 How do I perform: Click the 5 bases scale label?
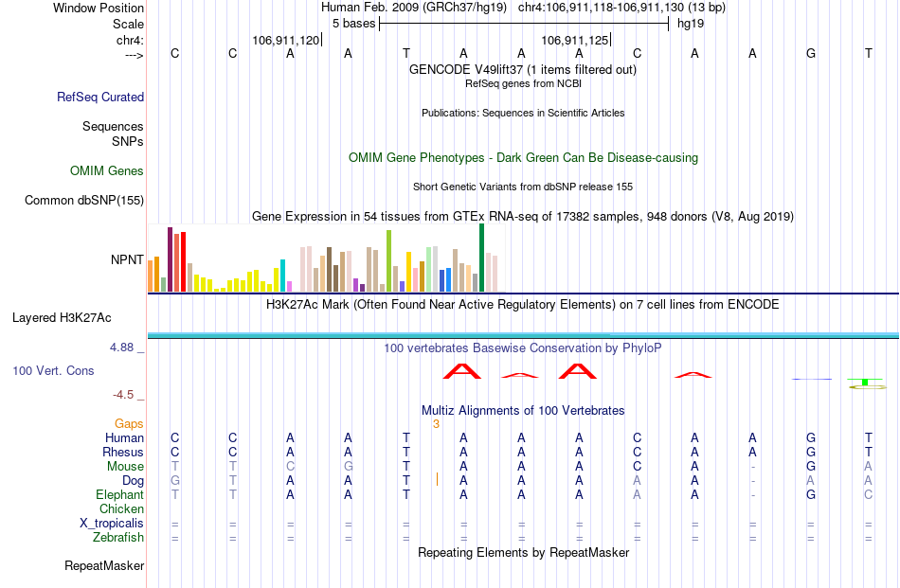tap(353, 24)
